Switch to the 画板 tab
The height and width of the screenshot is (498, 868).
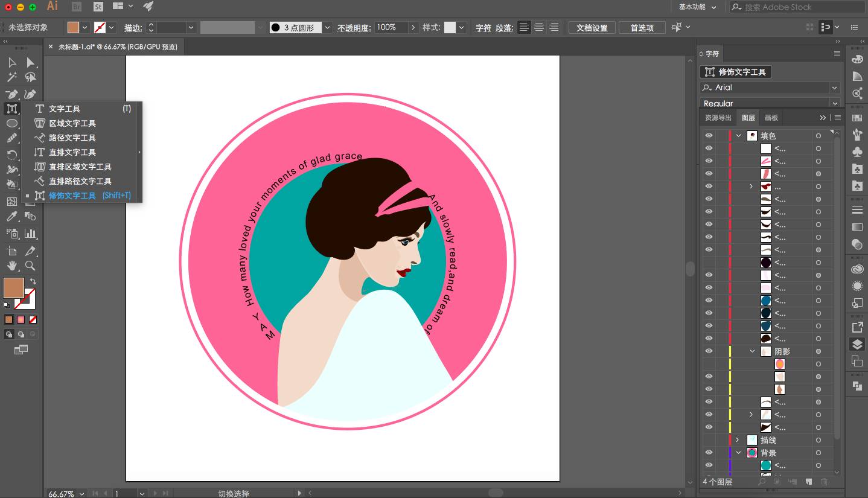point(771,118)
